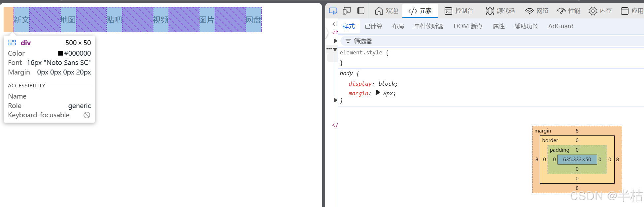This screenshot has height=207, width=644.
Task: Select the 样式 styles subtab
Action: (x=349, y=26)
